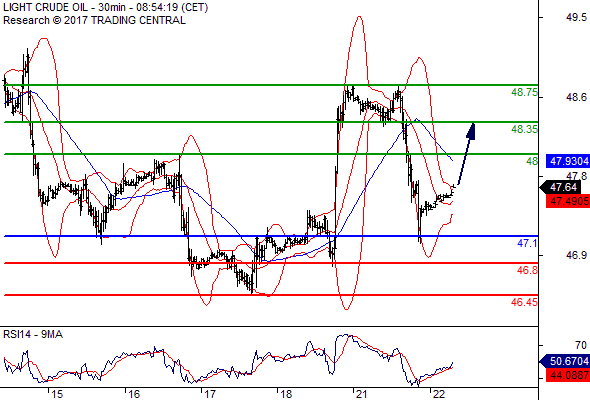Select the red 44.0887 RSI average tag
The height and width of the screenshot is (400, 590).
(x=568, y=375)
